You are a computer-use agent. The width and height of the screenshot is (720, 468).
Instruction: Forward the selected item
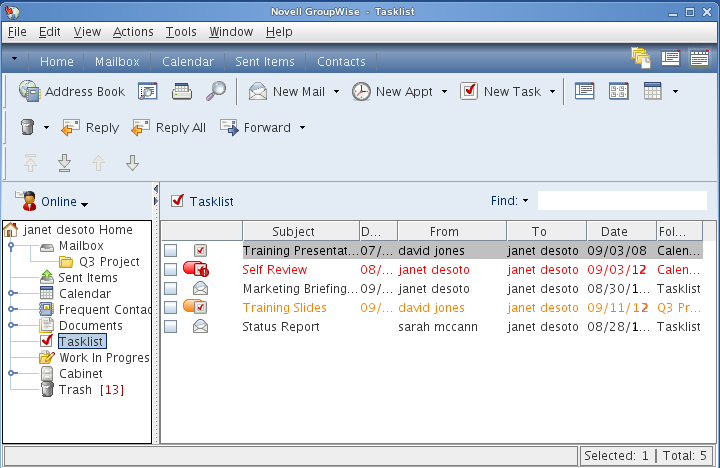coord(256,127)
